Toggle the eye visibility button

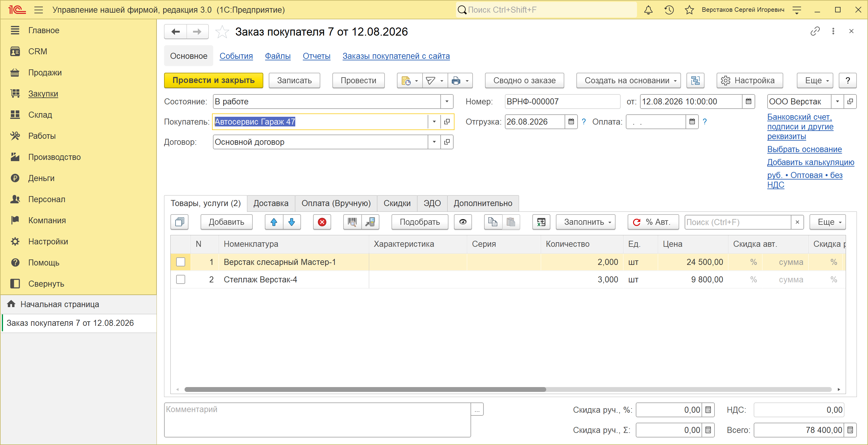(x=463, y=222)
